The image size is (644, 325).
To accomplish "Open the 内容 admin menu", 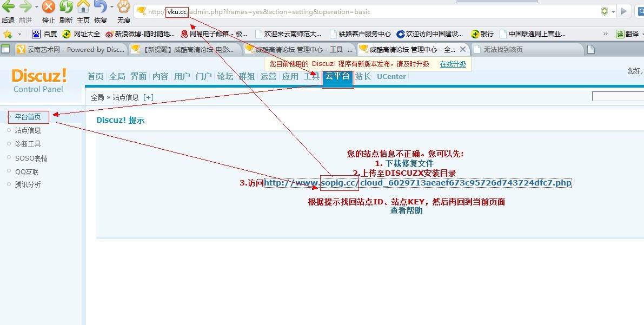I will click(x=160, y=76).
